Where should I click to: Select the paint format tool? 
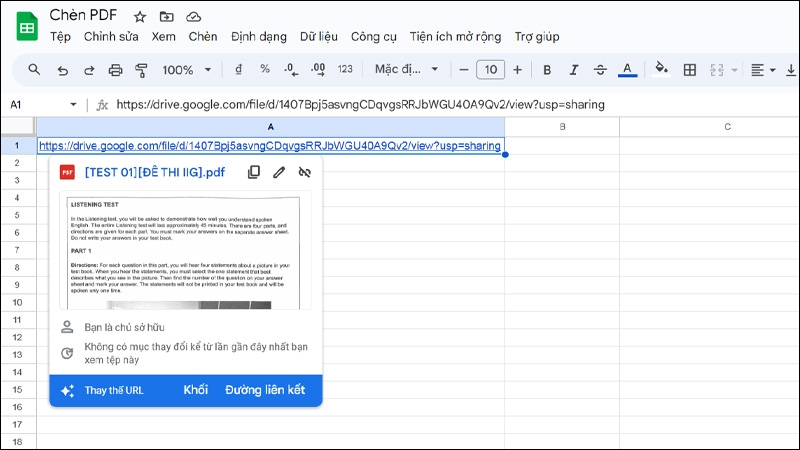[141, 70]
